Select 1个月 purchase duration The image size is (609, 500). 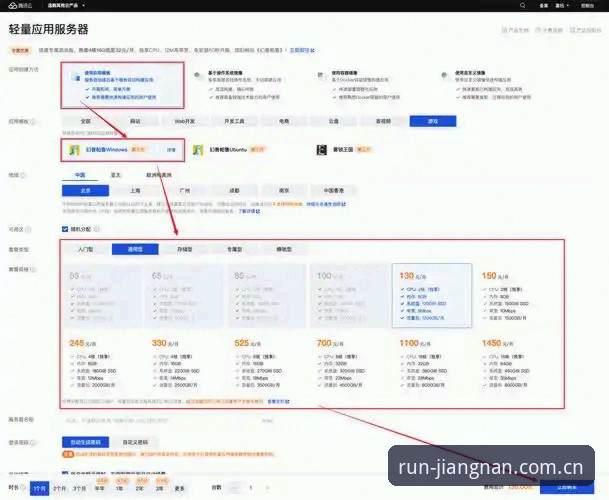tap(40, 488)
